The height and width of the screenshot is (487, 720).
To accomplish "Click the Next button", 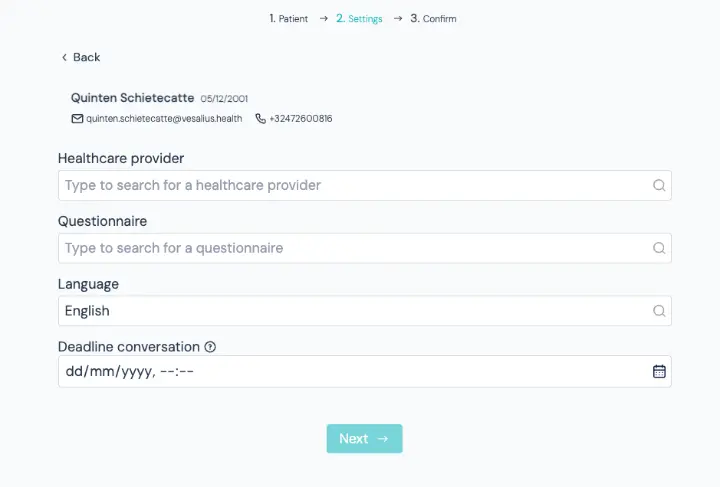I will (365, 439).
